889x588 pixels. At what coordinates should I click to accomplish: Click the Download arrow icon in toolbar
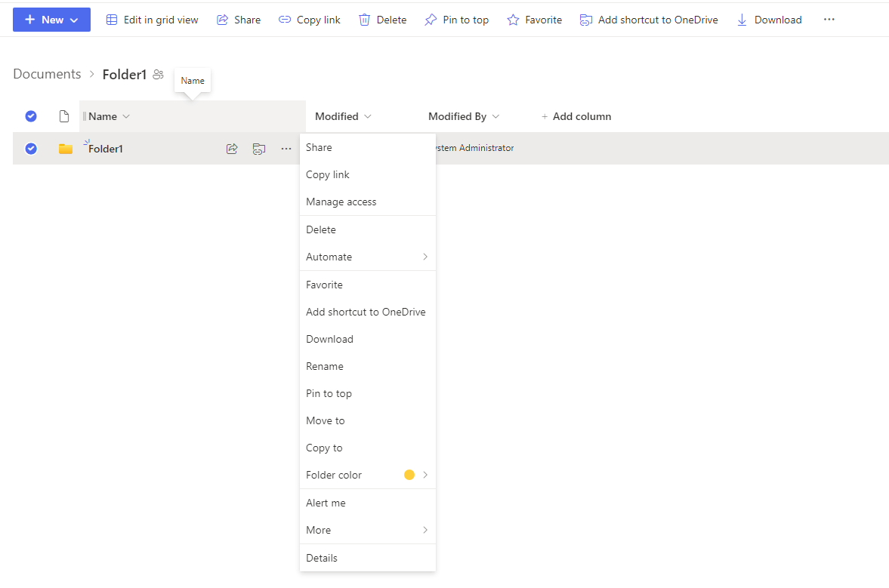[x=742, y=20]
